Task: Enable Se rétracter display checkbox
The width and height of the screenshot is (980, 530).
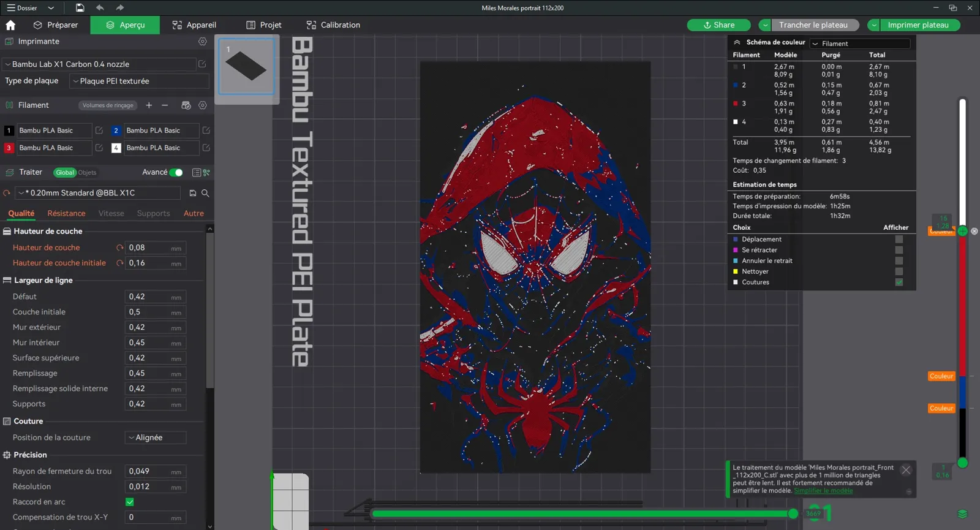Action: pos(899,250)
